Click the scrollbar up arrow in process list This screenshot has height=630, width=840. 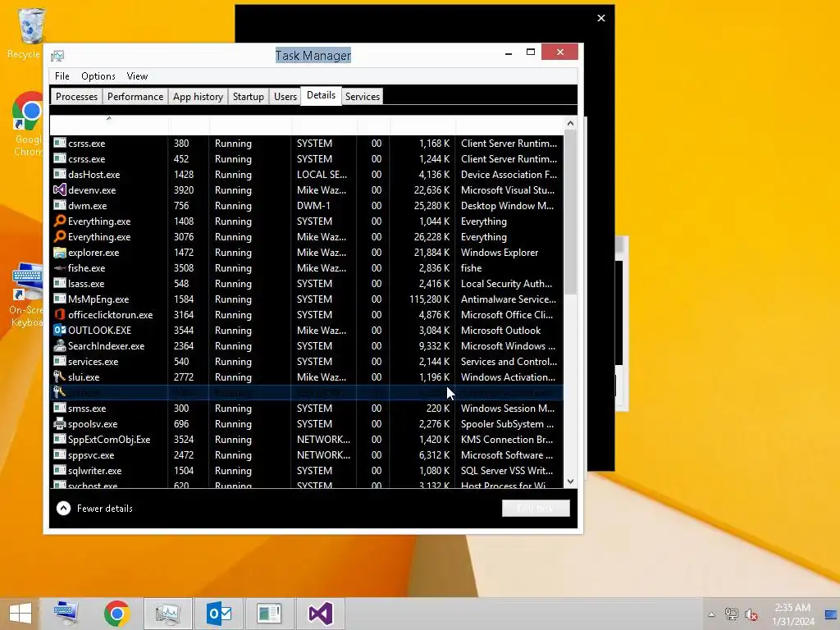pos(570,123)
